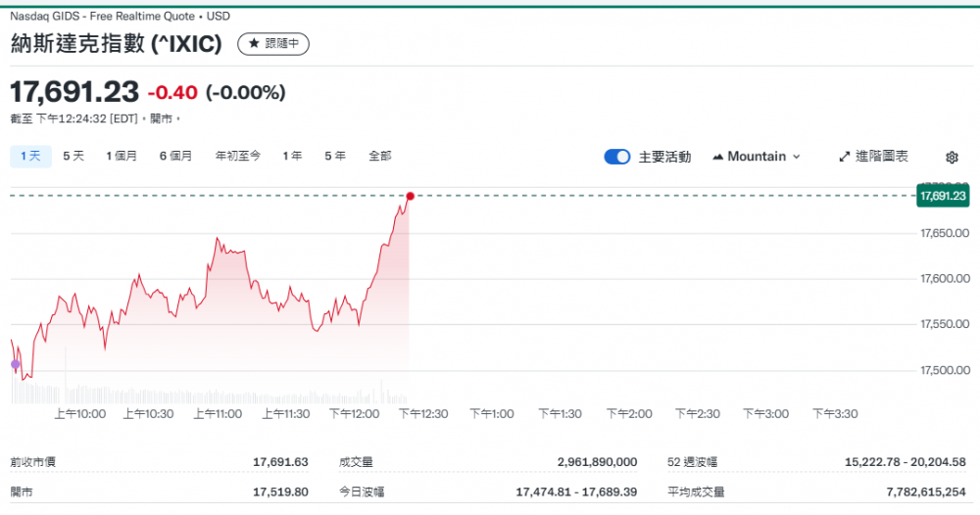The width and height of the screenshot is (980, 515).
Task: Toggle the 主要活動 switch off
Action: coord(617,157)
